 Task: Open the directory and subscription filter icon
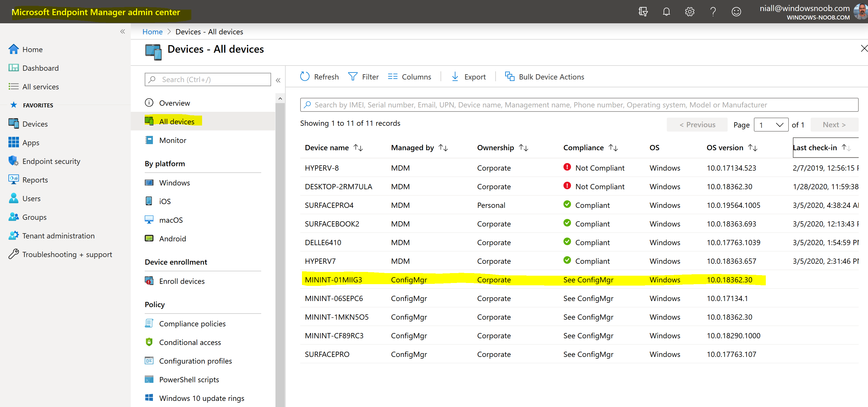(643, 12)
